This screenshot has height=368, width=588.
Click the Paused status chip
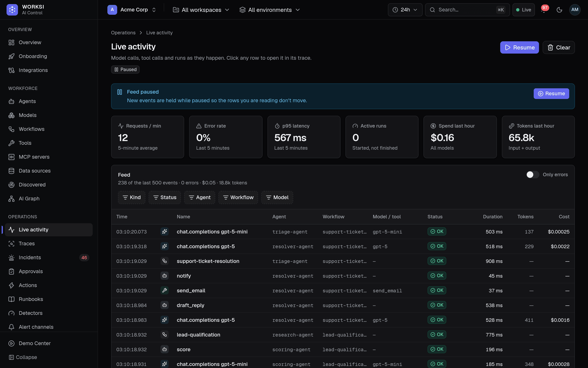click(x=125, y=70)
